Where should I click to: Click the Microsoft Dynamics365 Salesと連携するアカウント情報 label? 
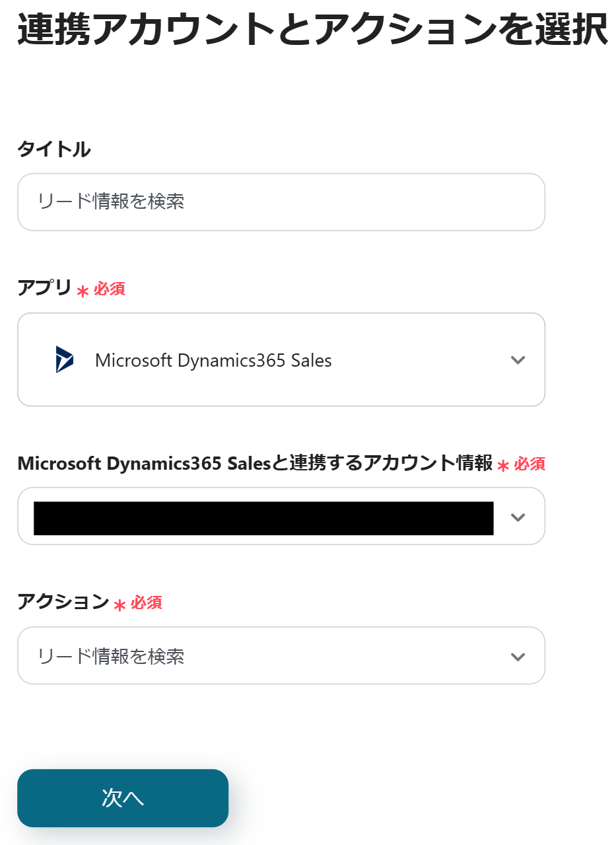pos(255,463)
